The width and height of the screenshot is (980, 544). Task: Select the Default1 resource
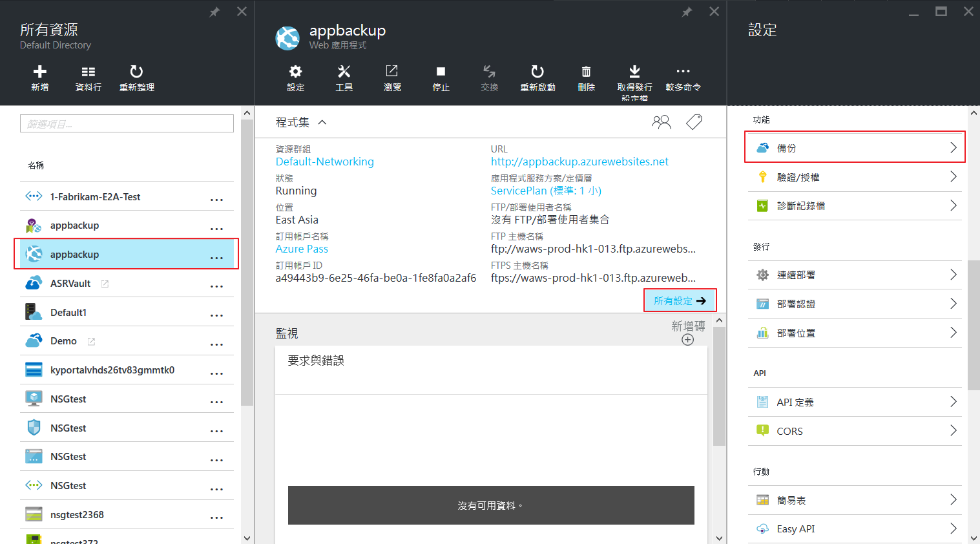point(127,312)
